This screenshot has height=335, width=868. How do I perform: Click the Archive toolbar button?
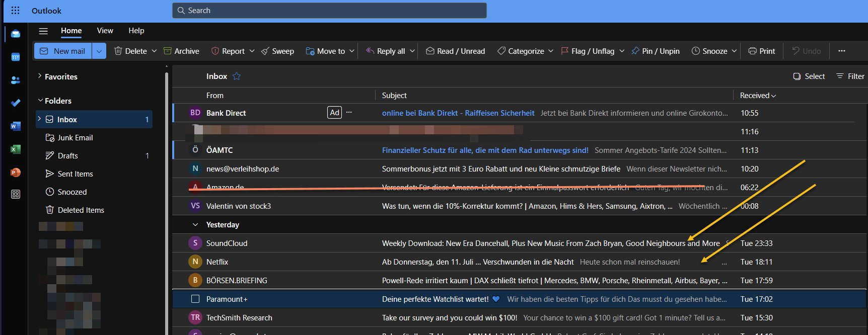pos(181,51)
